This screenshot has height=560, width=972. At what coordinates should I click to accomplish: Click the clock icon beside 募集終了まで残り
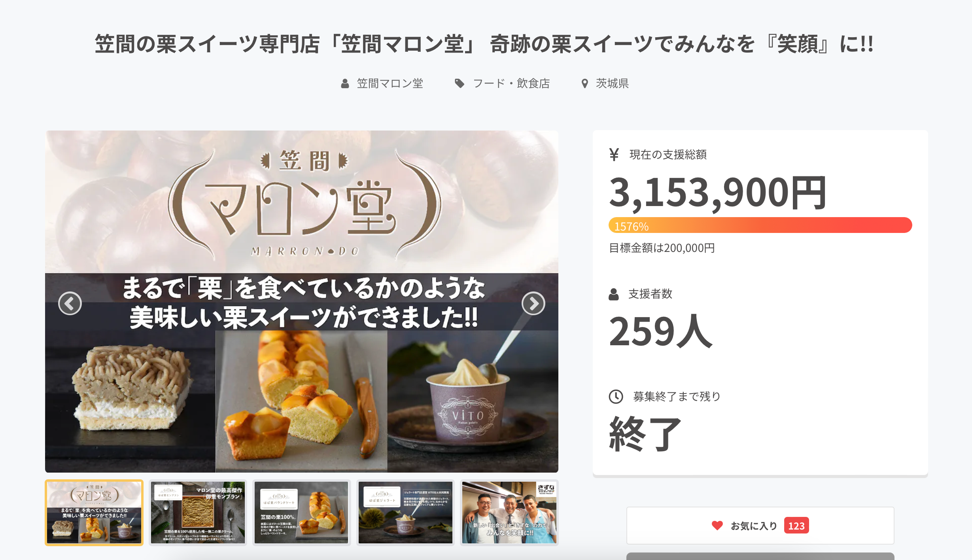click(616, 396)
